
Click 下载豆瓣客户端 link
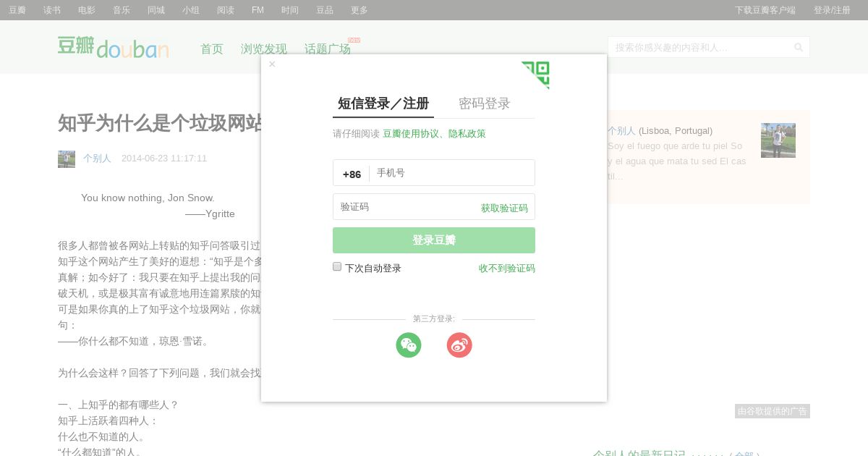pyautogui.click(x=765, y=10)
